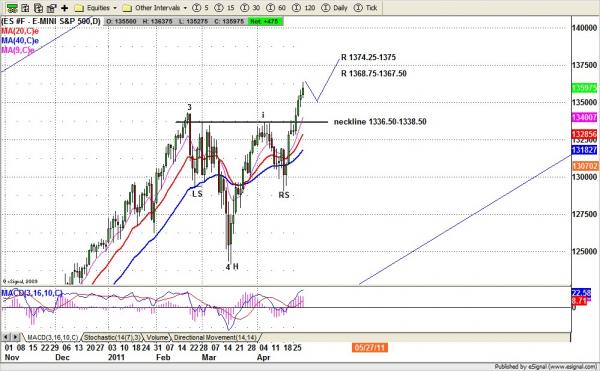This screenshot has width=600, height=371.
Task: Click the RS right shoulder label
Action: [x=284, y=195]
